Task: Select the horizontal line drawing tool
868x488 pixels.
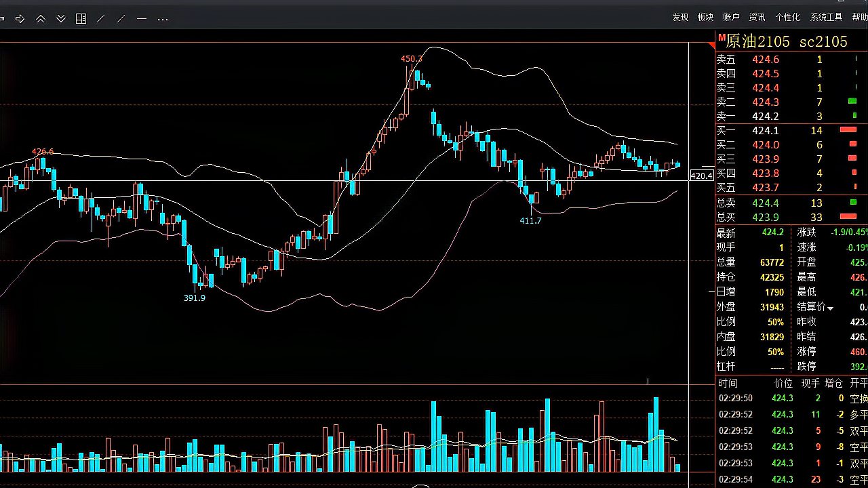Action: pos(142,19)
